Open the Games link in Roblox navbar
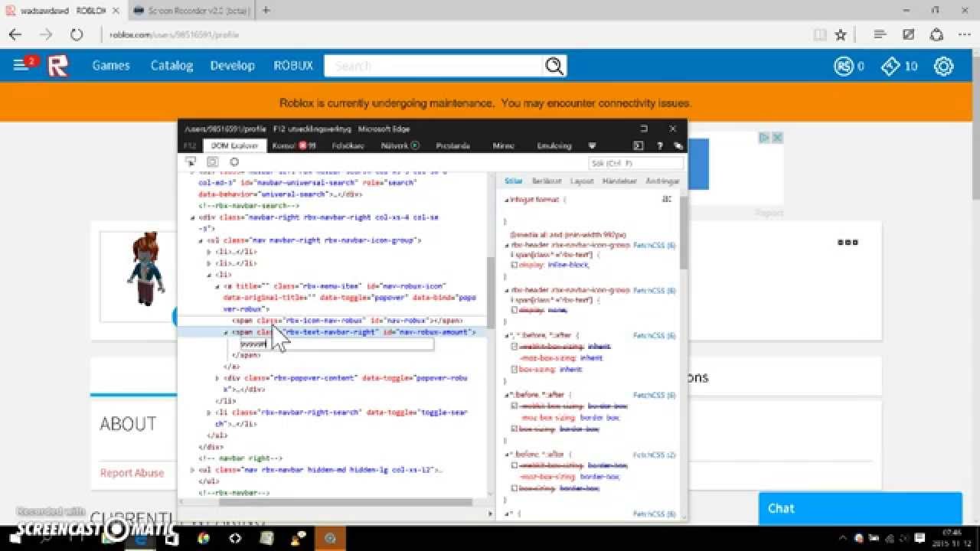This screenshot has height=551, width=980. (111, 66)
